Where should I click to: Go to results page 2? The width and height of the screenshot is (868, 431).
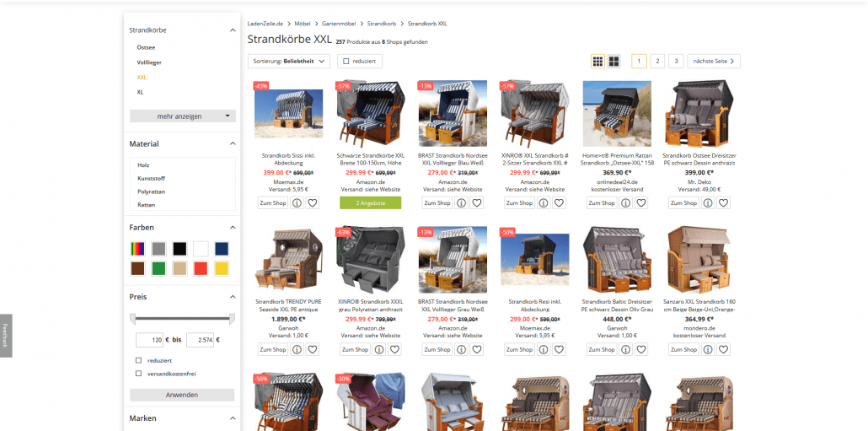tap(657, 62)
